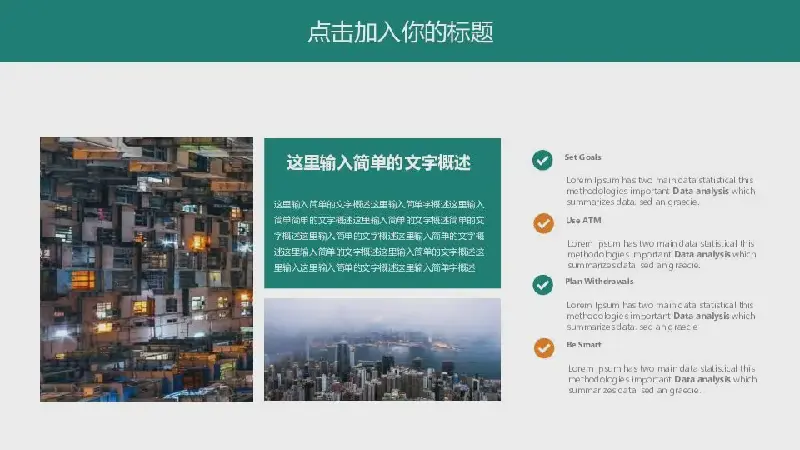Click the green checkmark beside Plan Withdrawals
This screenshot has height=450, width=800.
click(x=542, y=285)
